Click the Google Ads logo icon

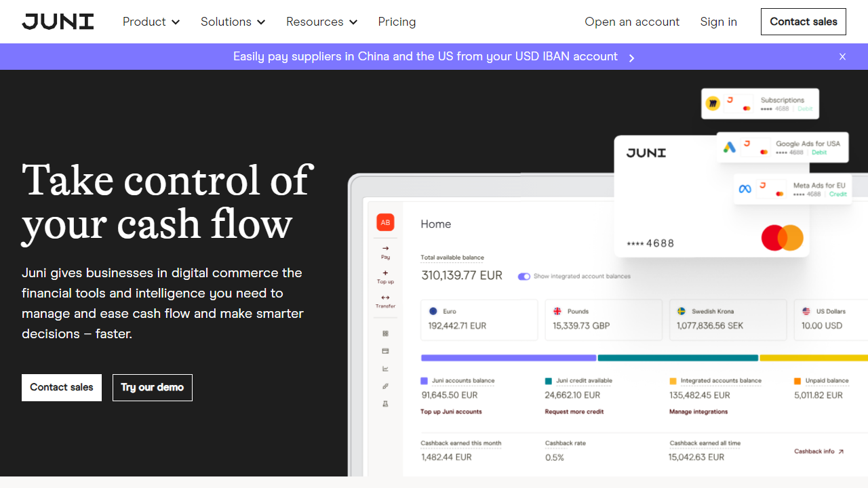[x=730, y=147]
